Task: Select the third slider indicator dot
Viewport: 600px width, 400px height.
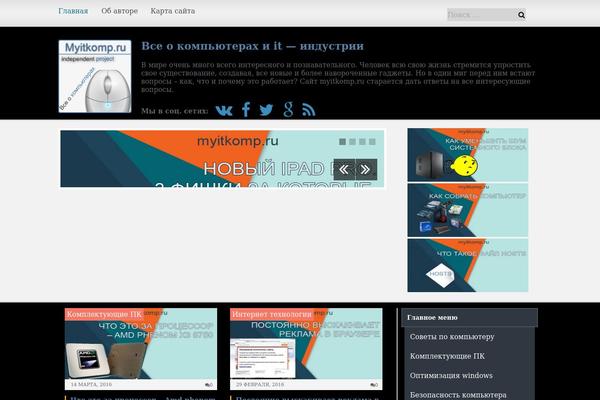Action: [x=362, y=142]
